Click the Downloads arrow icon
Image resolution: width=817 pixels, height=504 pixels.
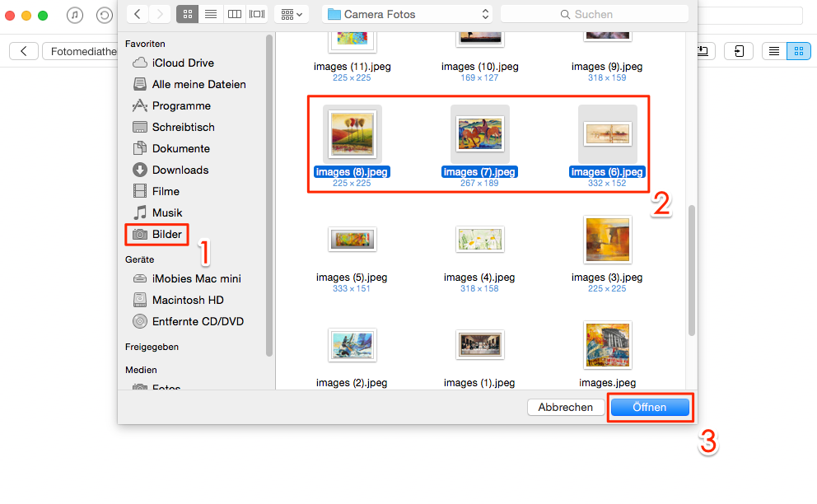point(140,170)
